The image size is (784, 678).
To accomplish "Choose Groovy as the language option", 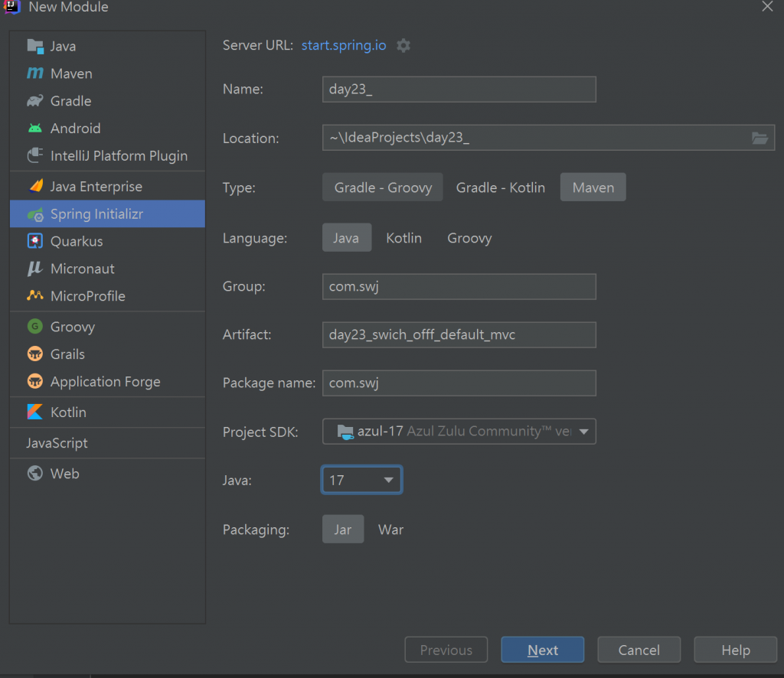I will tap(469, 238).
